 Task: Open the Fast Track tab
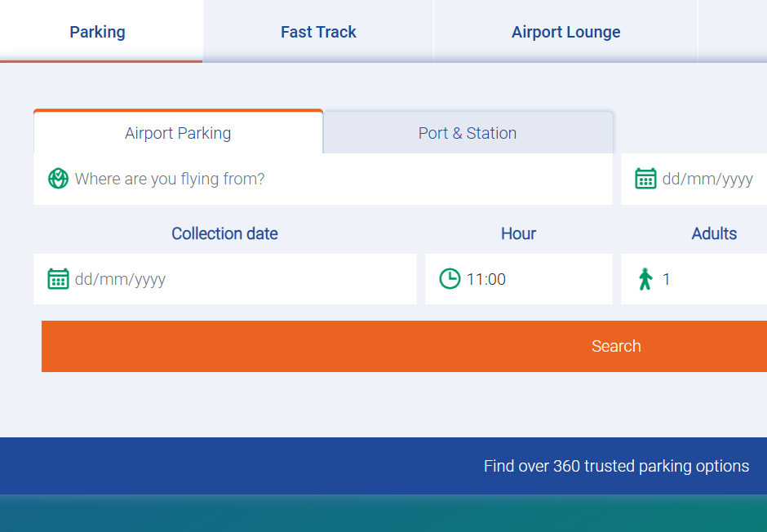click(x=318, y=33)
